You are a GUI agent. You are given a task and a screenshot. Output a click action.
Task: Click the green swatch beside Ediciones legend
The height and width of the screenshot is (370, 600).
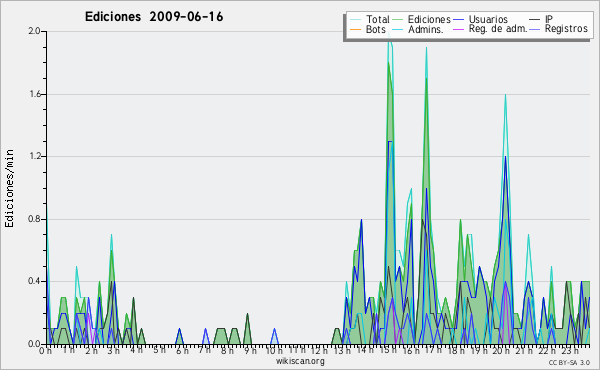pyautogui.click(x=398, y=20)
